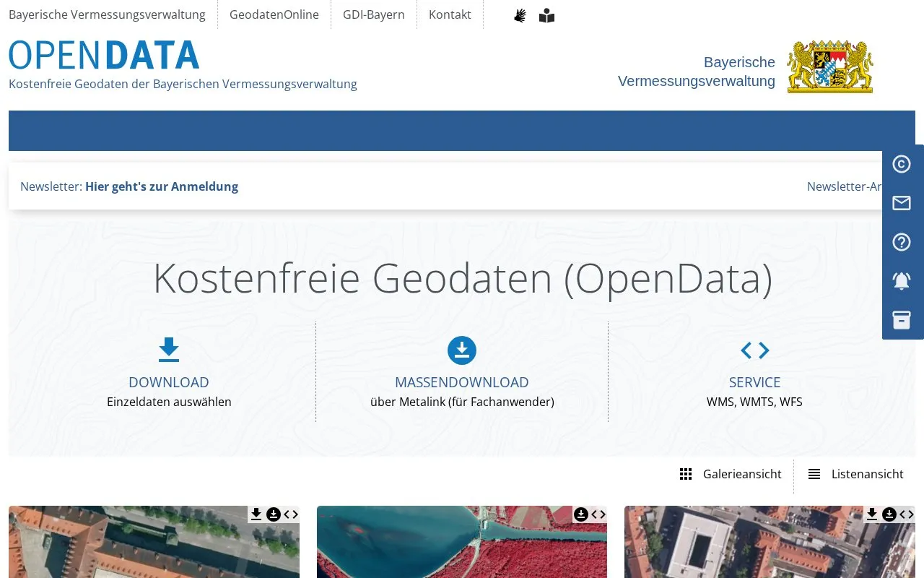Click download arrow on left orange-roof card
This screenshot has height=578, width=924.
[256, 514]
